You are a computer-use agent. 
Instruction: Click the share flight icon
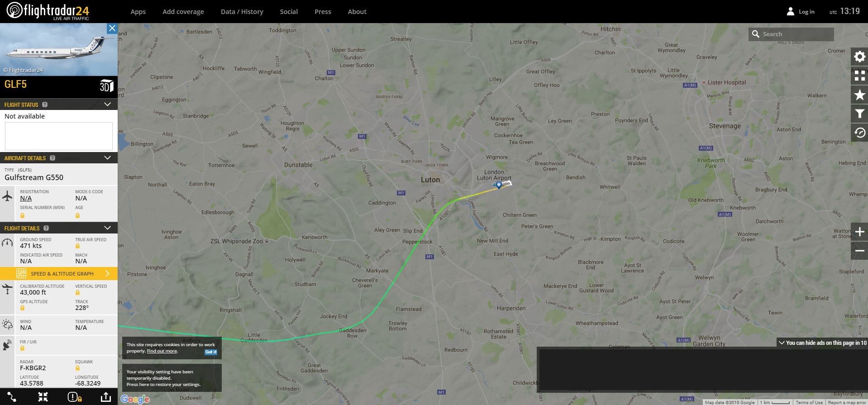[105, 397]
